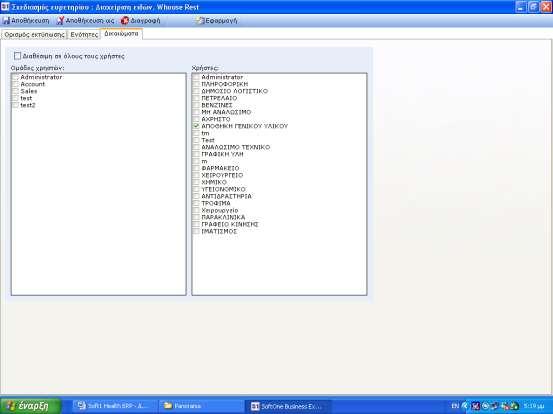Tick the ΠΛΗΡΟΦΟΡΙΚΗ user checkbox
This screenshot has width=553, height=414.
pyautogui.click(x=196, y=84)
